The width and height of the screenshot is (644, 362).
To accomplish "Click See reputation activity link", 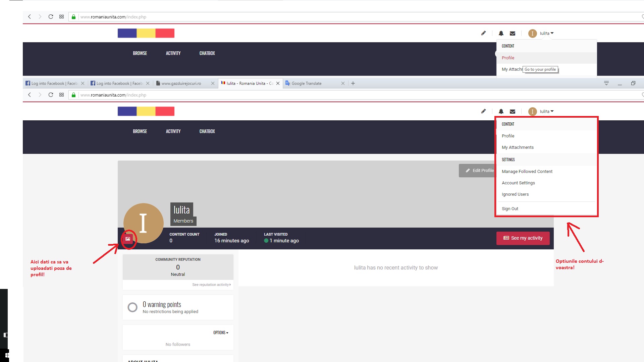I will [x=211, y=284].
